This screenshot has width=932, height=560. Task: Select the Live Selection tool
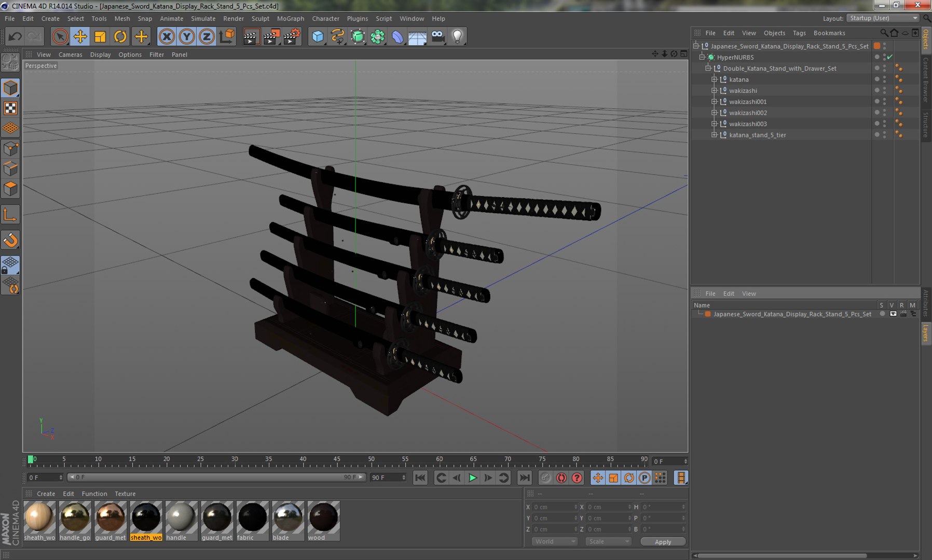(x=60, y=36)
